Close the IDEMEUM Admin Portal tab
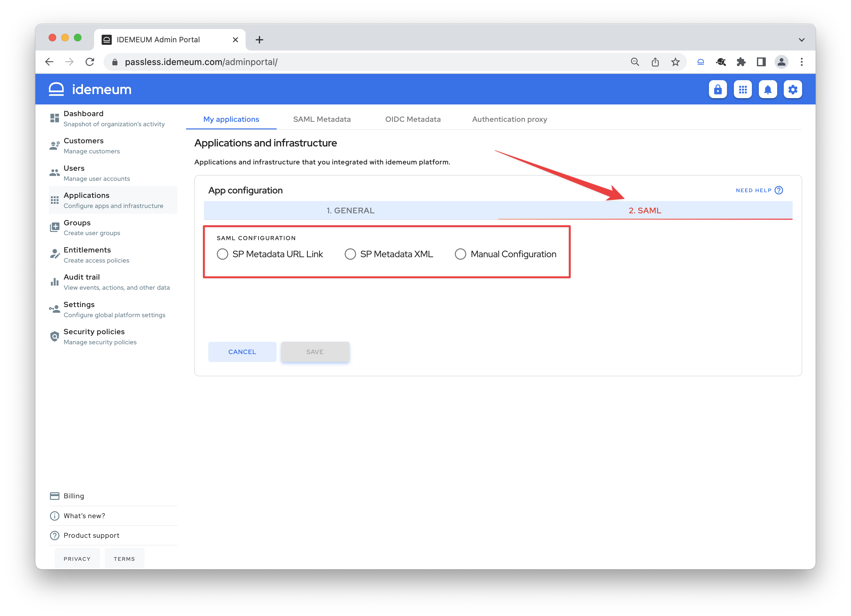Image resolution: width=851 pixels, height=616 pixels. [235, 40]
